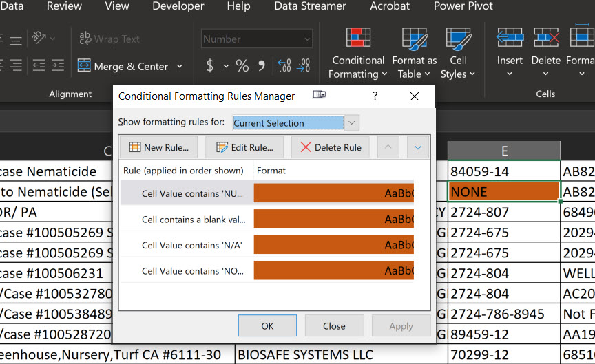Increase decimal places
This screenshot has height=364, width=595.
point(284,65)
